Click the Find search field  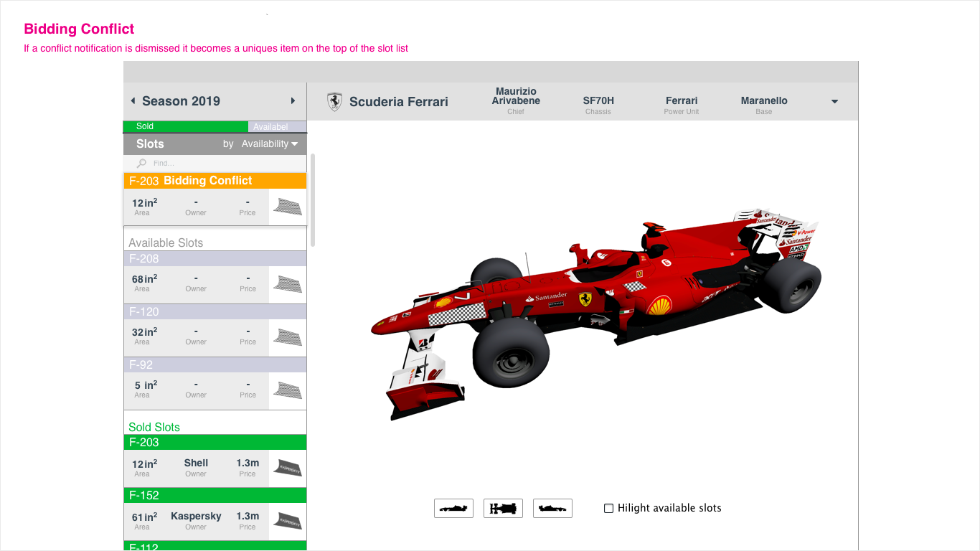tap(215, 164)
